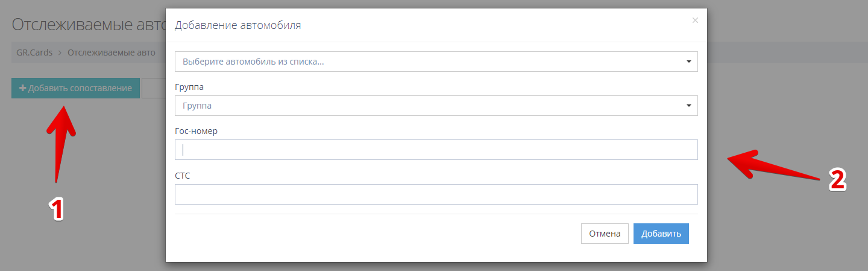Click the caret arrow of the car list

click(688, 62)
